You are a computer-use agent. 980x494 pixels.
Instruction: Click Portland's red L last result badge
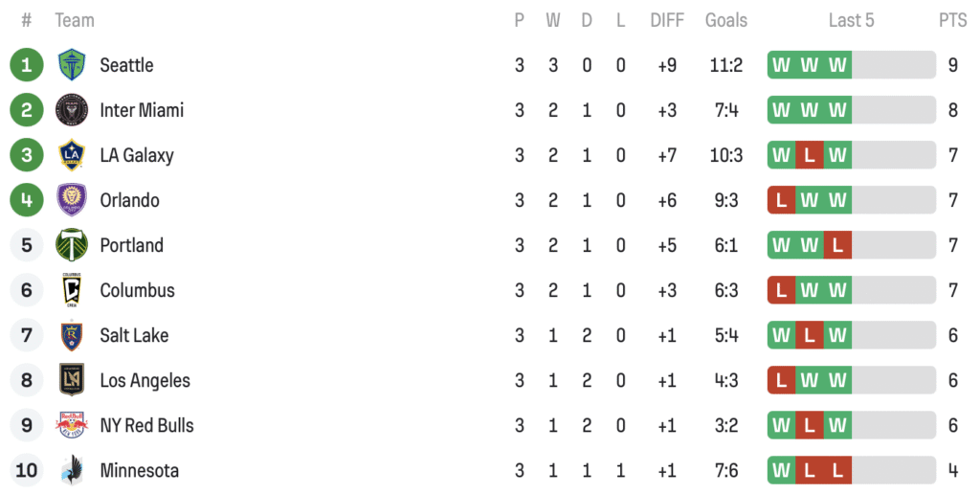[837, 245]
